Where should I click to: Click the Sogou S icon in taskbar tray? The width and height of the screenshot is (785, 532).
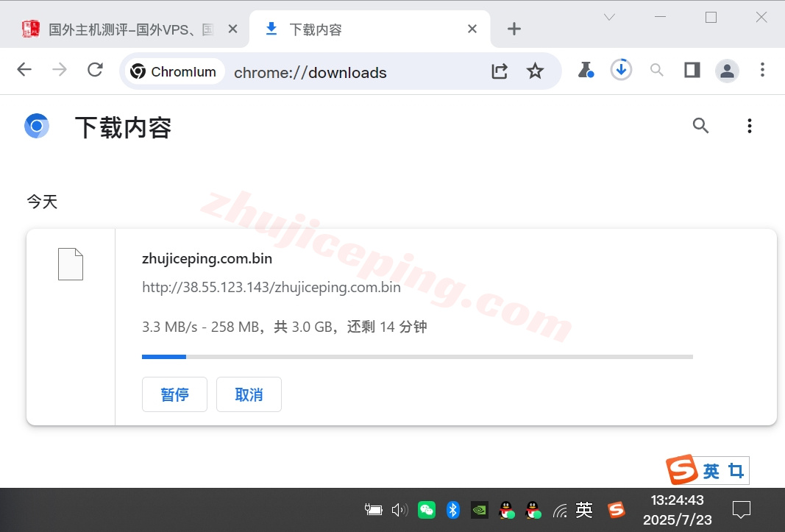pos(617,510)
